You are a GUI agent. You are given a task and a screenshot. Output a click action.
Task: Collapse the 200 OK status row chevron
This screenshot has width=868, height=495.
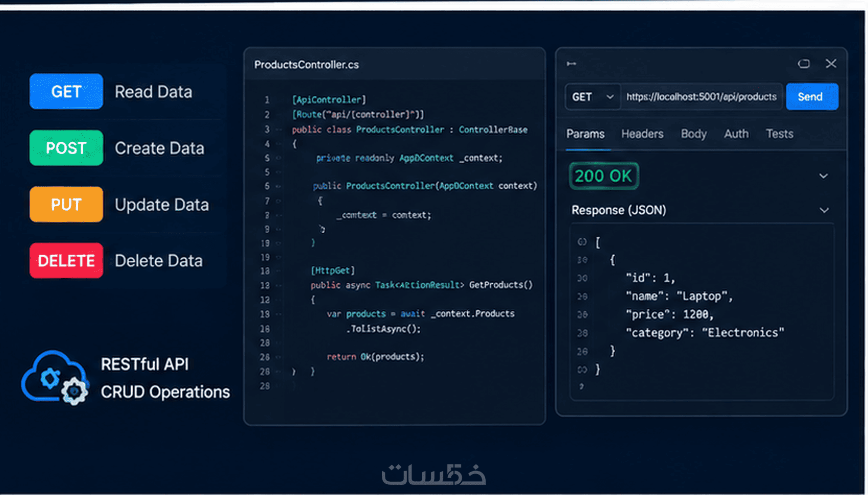tap(824, 176)
